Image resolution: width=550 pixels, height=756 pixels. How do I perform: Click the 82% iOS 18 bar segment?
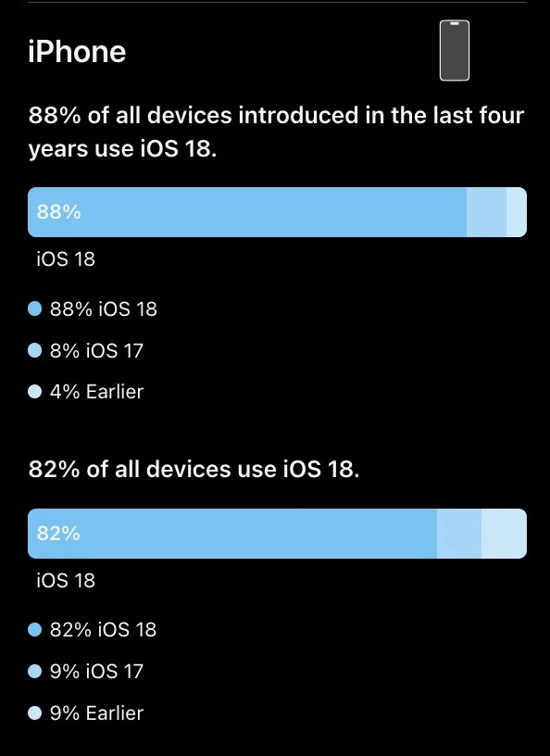point(232,534)
